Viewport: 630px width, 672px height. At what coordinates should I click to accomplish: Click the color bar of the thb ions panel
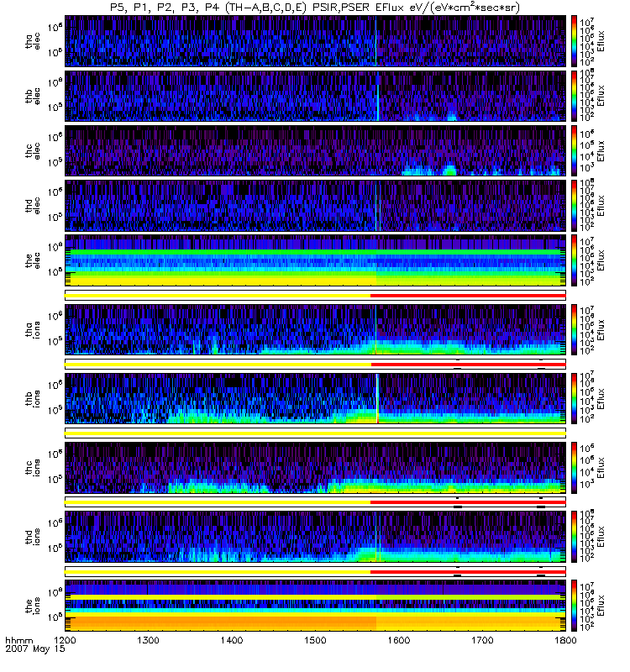click(574, 398)
